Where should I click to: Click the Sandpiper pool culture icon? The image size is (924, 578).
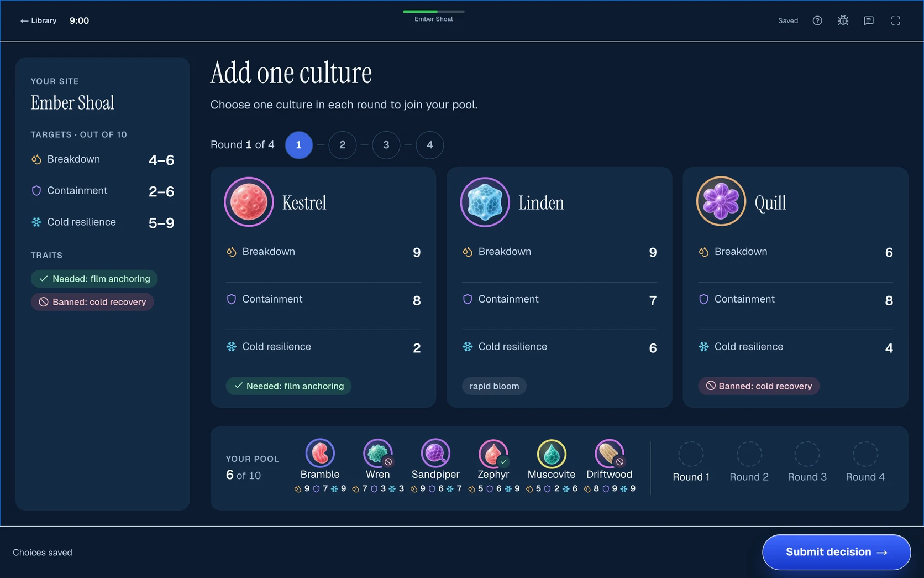coord(435,454)
